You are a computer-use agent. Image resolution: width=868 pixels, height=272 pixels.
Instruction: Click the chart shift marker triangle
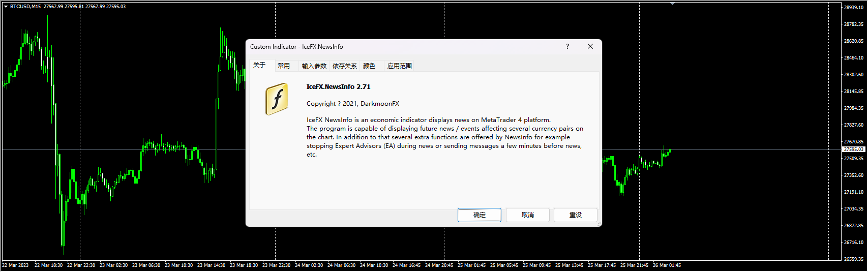(672, 4)
